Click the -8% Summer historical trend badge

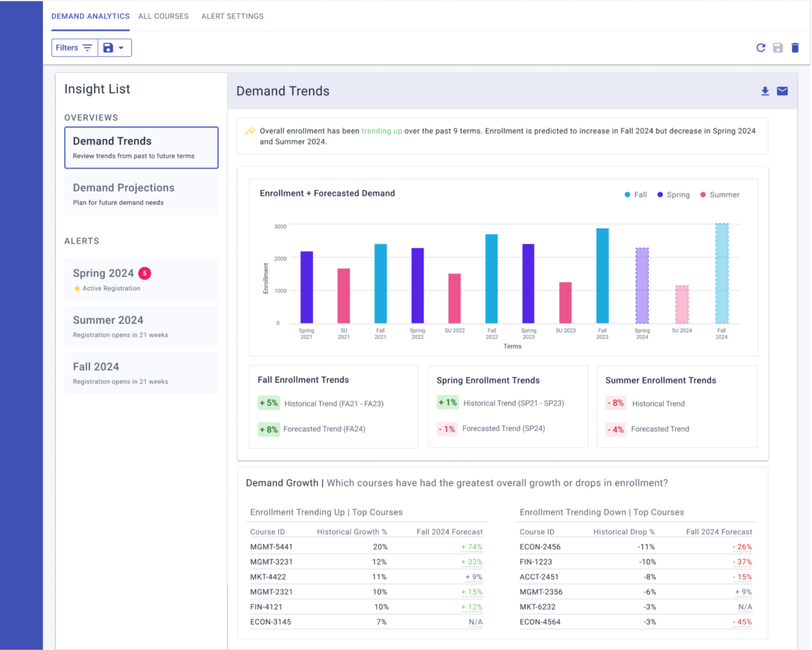coord(616,403)
